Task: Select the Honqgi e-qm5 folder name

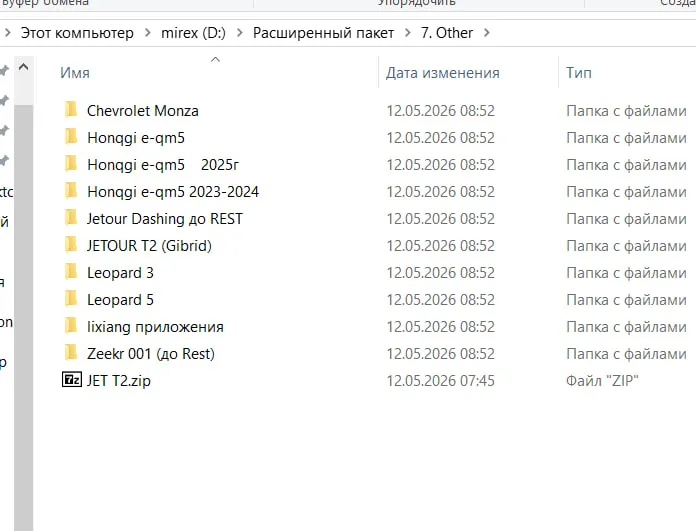Action: click(x=136, y=138)
